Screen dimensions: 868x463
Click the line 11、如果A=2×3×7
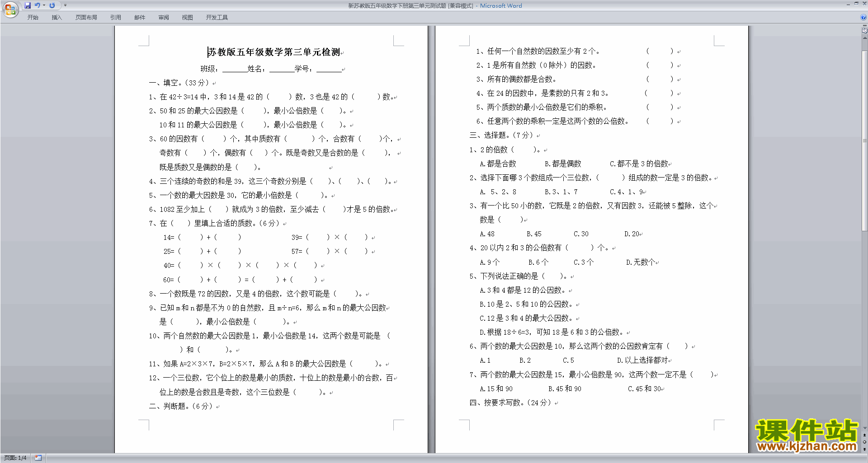266,364
